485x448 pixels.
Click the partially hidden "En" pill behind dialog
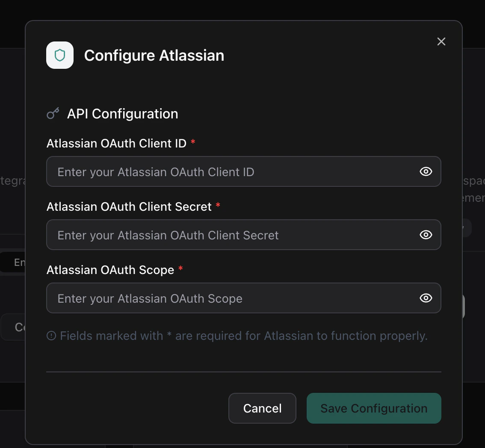[17, 262]
